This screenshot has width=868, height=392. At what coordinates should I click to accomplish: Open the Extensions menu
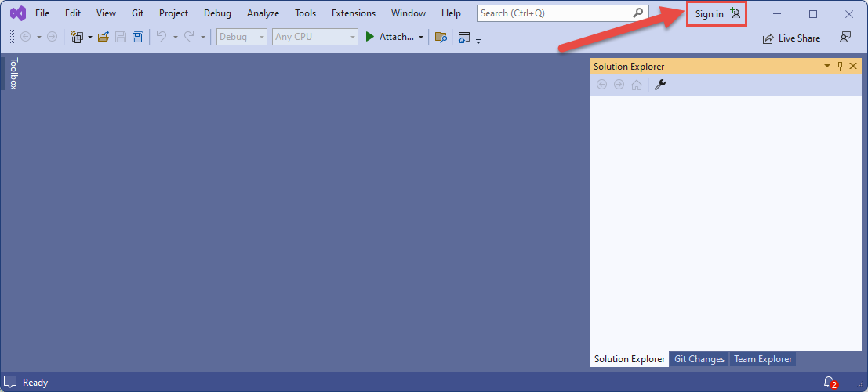point(353,13)
